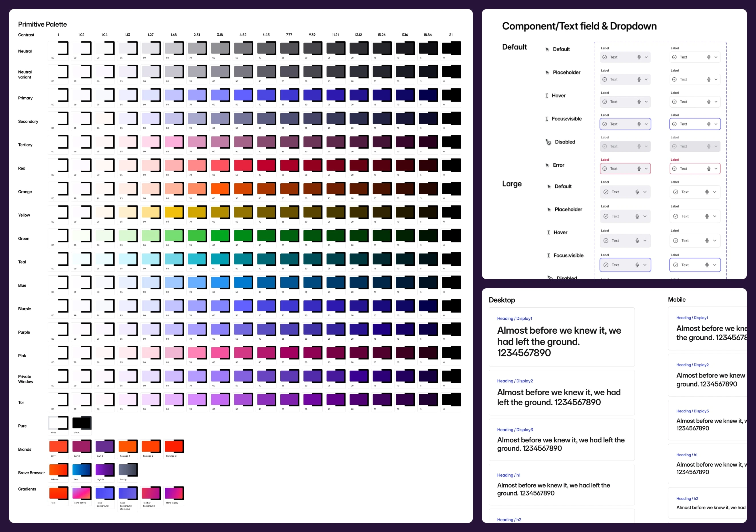Open chevron in white outlined Error field
Screen dimensions: 756x532
coord(716,169)
